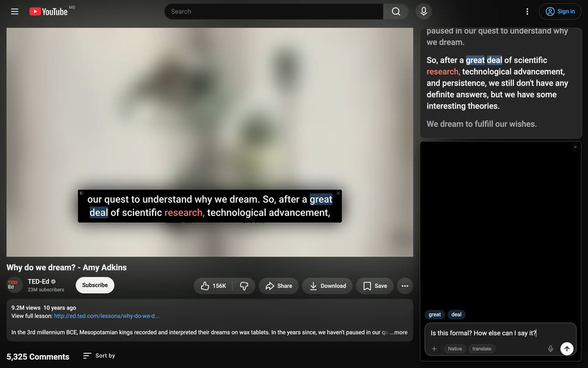Open YouTube settings three-dot menu
The height and width of the screenshot is (368, 588).
click(x=527, y=12)
